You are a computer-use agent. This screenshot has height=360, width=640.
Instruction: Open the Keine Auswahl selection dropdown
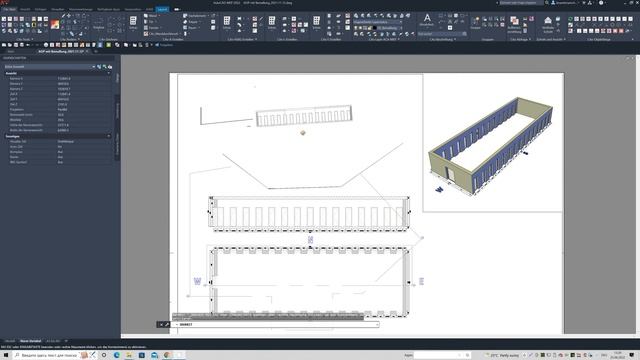(x=50, y=67)
